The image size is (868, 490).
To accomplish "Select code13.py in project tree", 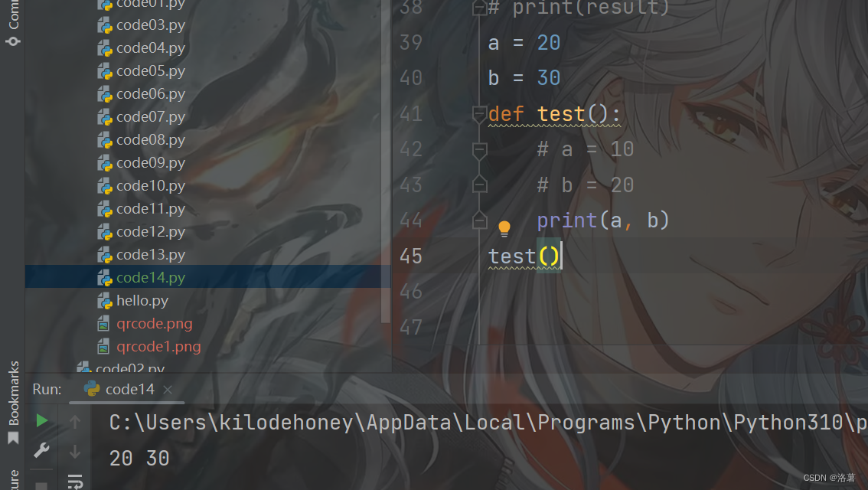I will coord(151,255).
